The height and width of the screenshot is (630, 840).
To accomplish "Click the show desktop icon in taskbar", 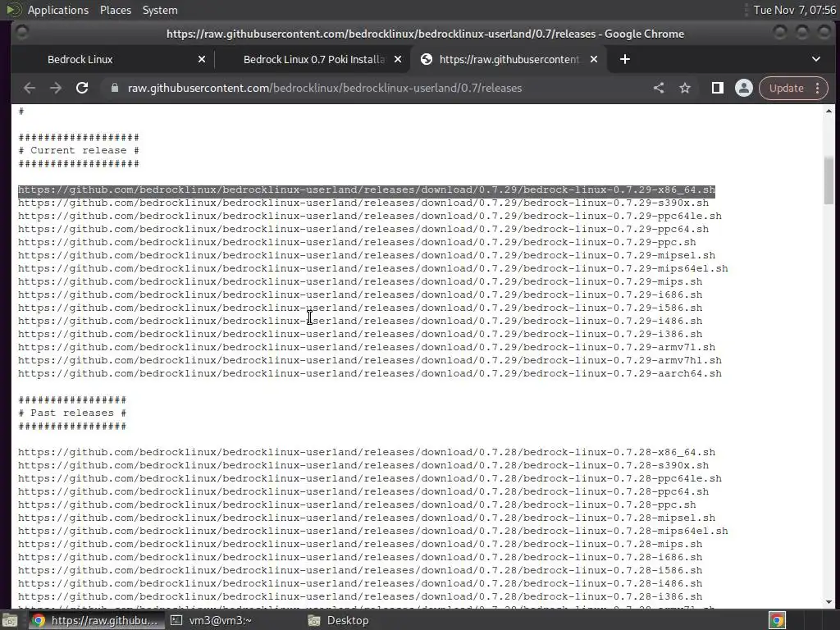I will [10, 620].
